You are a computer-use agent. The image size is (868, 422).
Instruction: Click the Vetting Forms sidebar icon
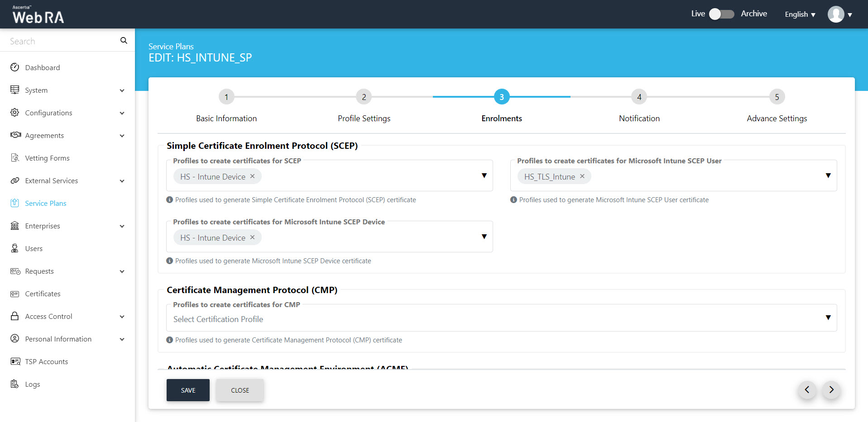[15, 158]
